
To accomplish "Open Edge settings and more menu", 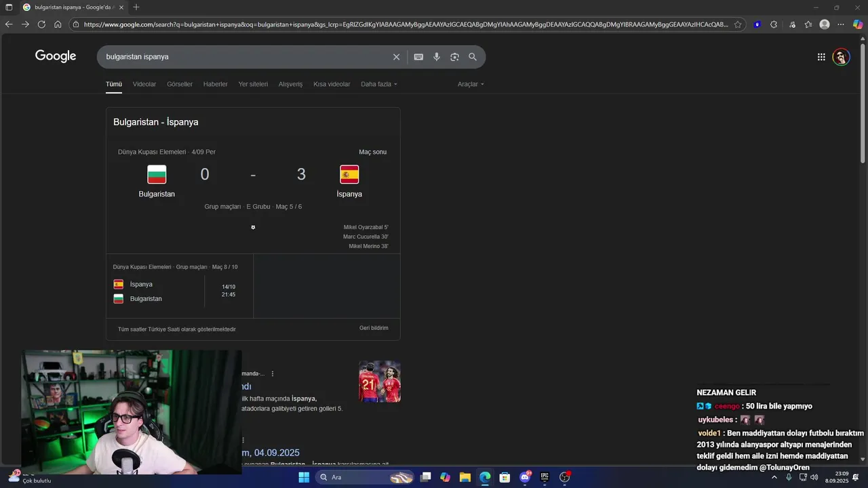I will pyautogui.click(x=841, y=24).
